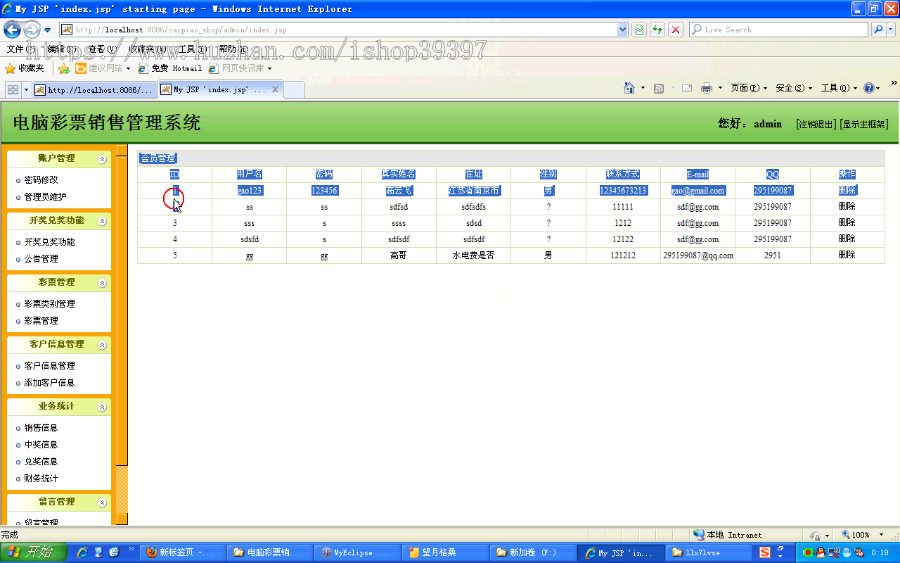Image resolution: width=900 pixels, height=563 pixels.
Task: Click the IE Back navigation arrow
Action: pyautogui.click(x=12, y=29)
